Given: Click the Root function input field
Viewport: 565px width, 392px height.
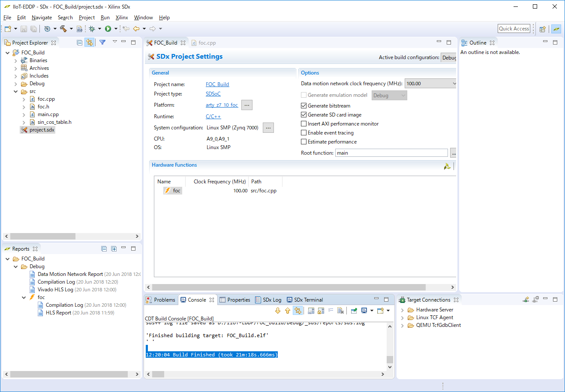Looking at the screenshot, I should pos(391,153).
